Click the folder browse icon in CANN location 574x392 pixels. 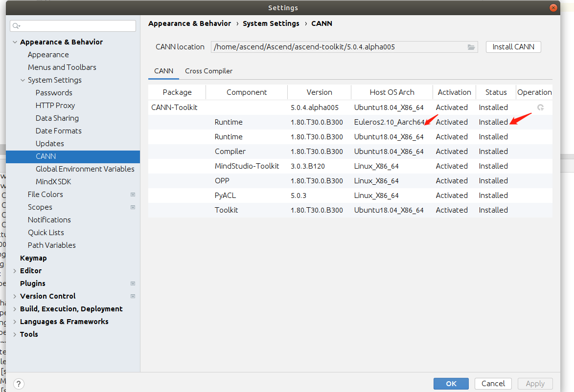point(471,47)
